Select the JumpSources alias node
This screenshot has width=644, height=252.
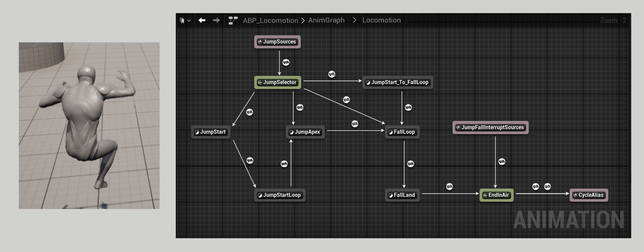click(277, 42)
